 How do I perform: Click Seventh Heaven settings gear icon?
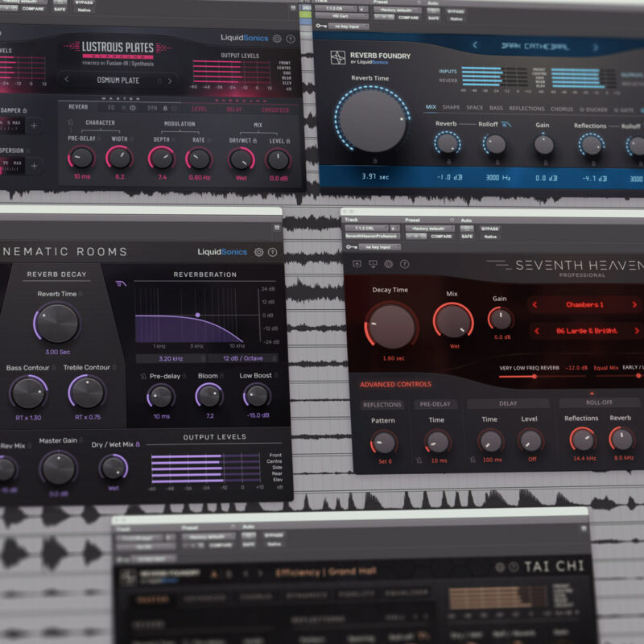pyautogui.click(x=389, y=264)
